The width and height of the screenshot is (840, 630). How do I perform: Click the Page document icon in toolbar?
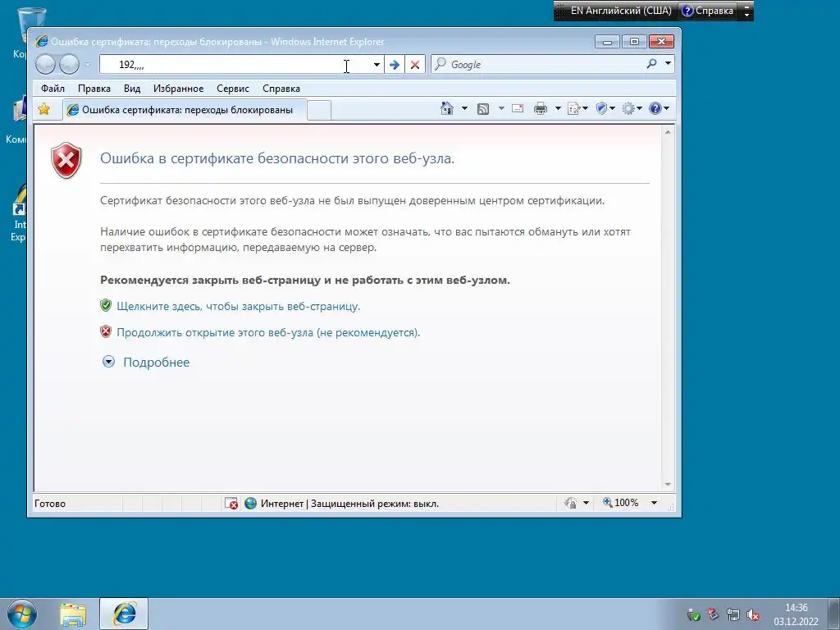coord(573,109)
